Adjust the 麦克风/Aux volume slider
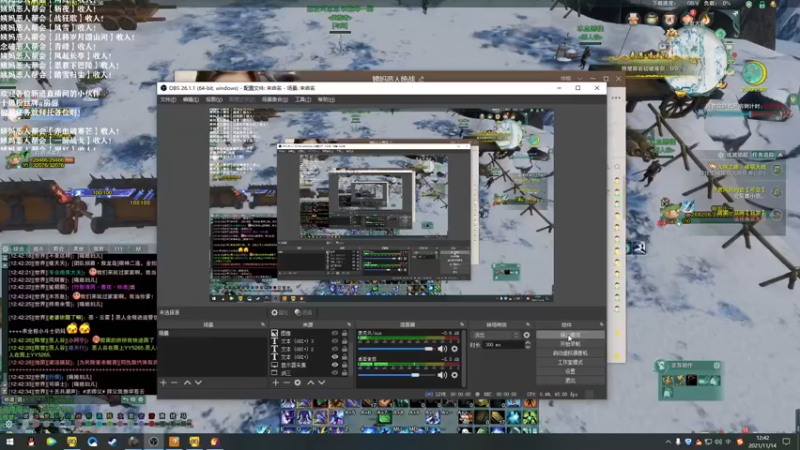This screenshot has height=450, width=800. (x=396, y=349)
